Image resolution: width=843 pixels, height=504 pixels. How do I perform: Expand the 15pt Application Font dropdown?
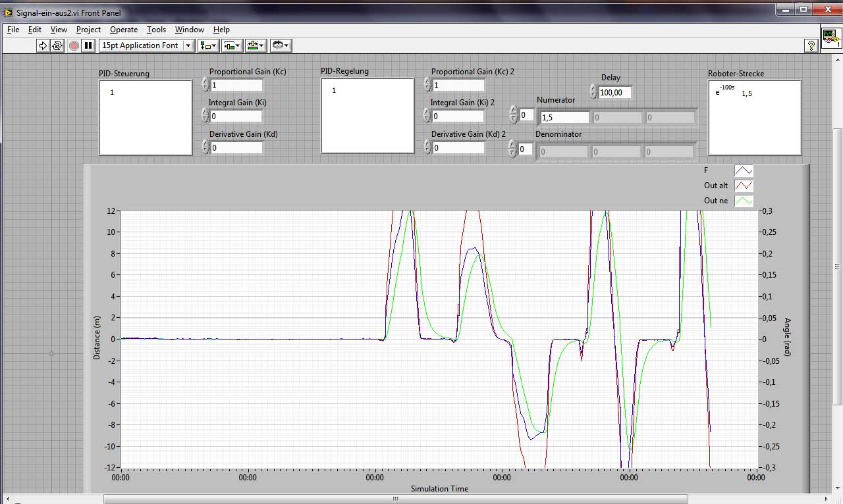[188, 45]
